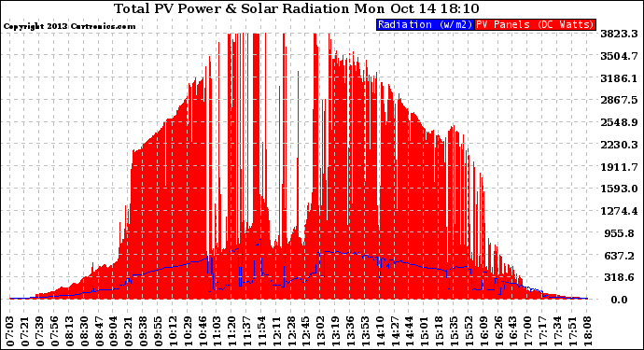Viewport: 644px width, 350px height.
Task: Click the x-axis time label 14:44
Action: coord(410,331)
